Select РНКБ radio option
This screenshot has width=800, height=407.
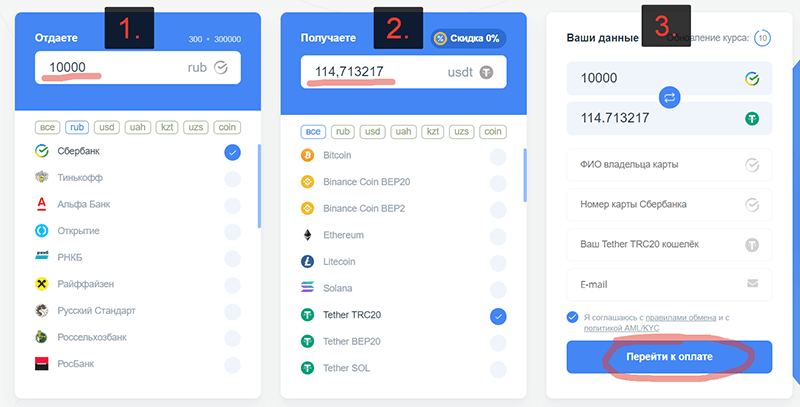232,259
